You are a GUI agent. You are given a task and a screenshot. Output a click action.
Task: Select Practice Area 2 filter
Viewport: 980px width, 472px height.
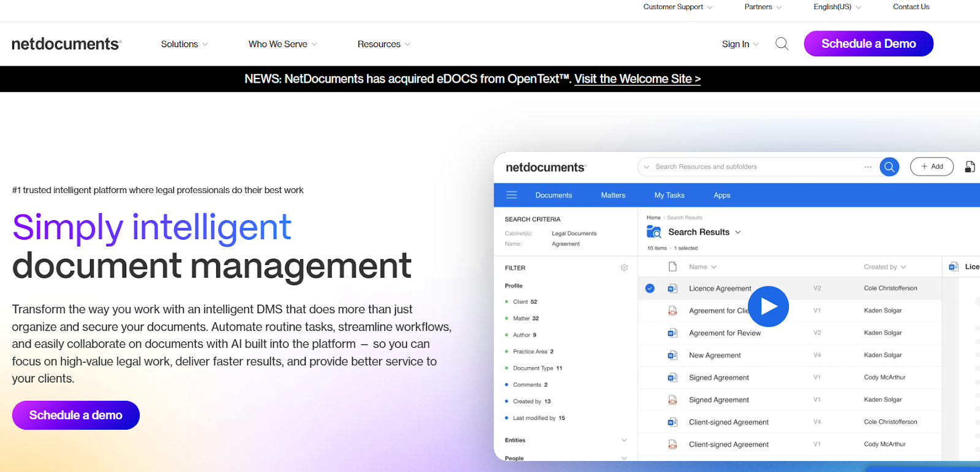point(533,351)
